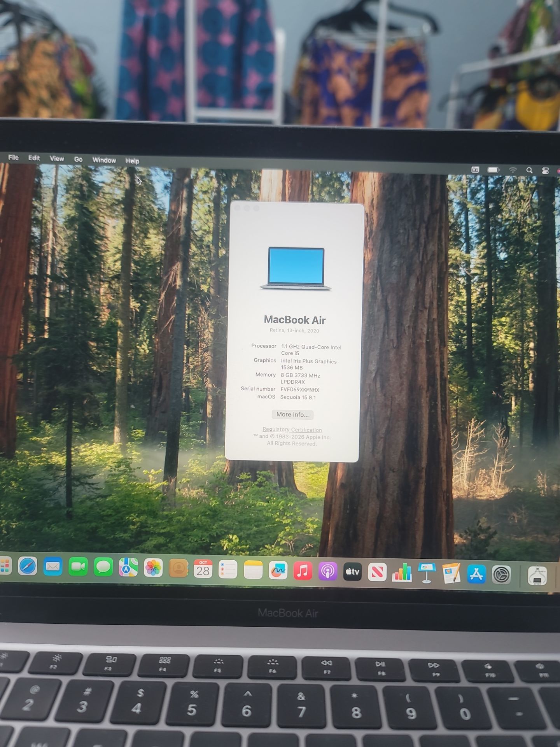Open Contacts in the Dock
This screenshot has width=560, height=747.
point(178,569)
